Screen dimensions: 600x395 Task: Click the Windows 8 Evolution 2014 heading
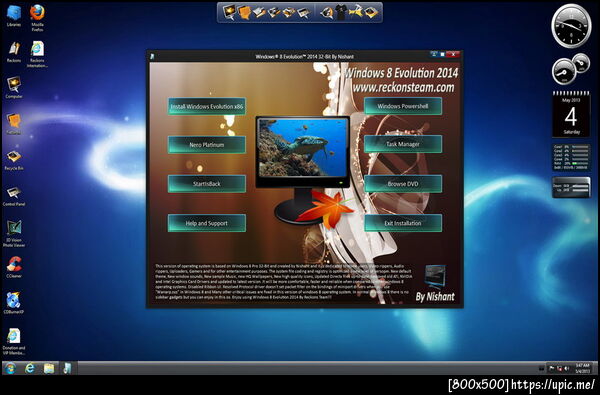pyautogui.click(x=401, y=73)
